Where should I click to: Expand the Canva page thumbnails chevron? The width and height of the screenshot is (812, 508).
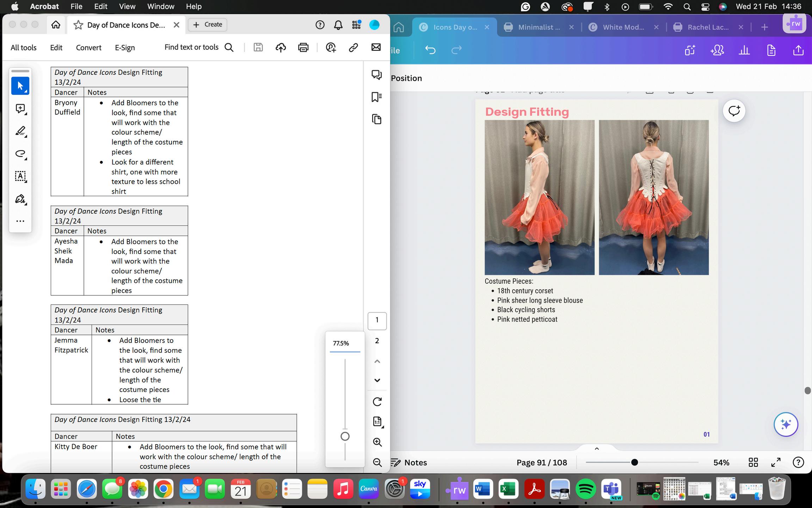coord(597,449)
